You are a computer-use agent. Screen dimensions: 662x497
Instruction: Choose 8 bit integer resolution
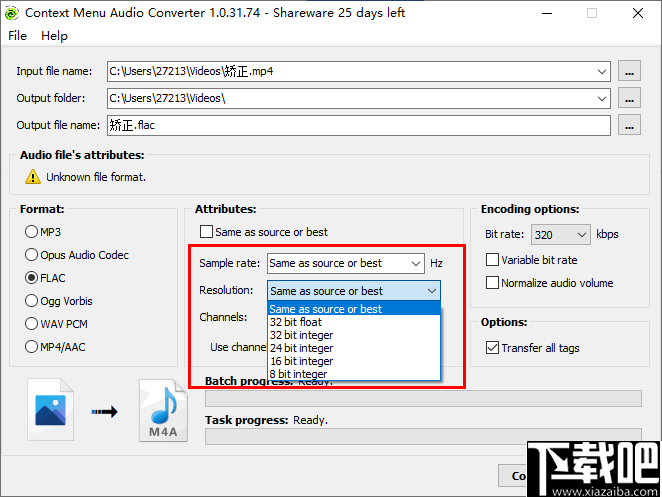click(354, 374)
